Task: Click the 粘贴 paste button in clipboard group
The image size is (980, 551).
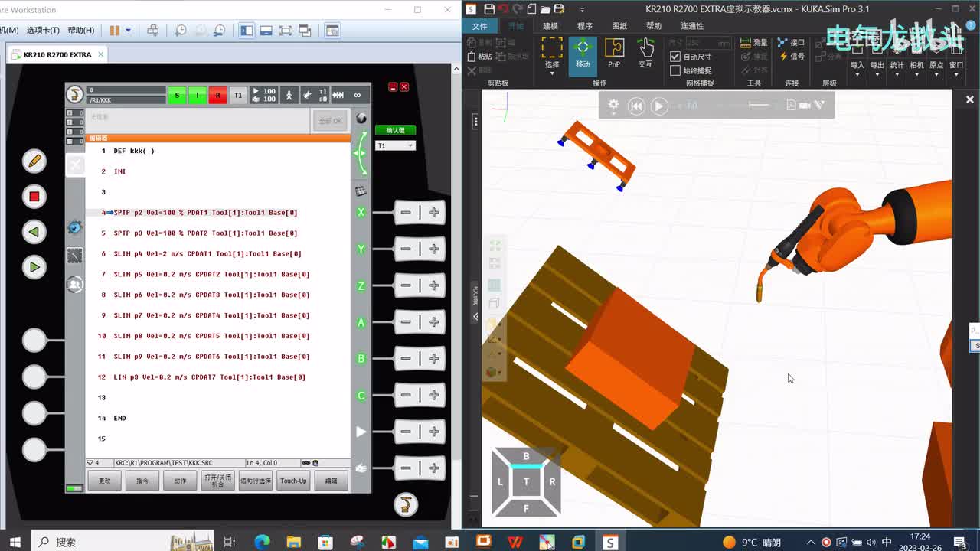Action: [480, 57]
